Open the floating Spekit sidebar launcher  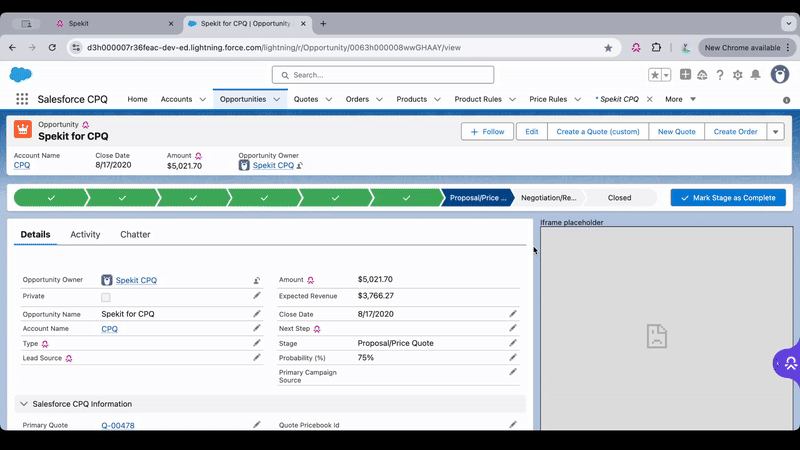pos(788,363)
